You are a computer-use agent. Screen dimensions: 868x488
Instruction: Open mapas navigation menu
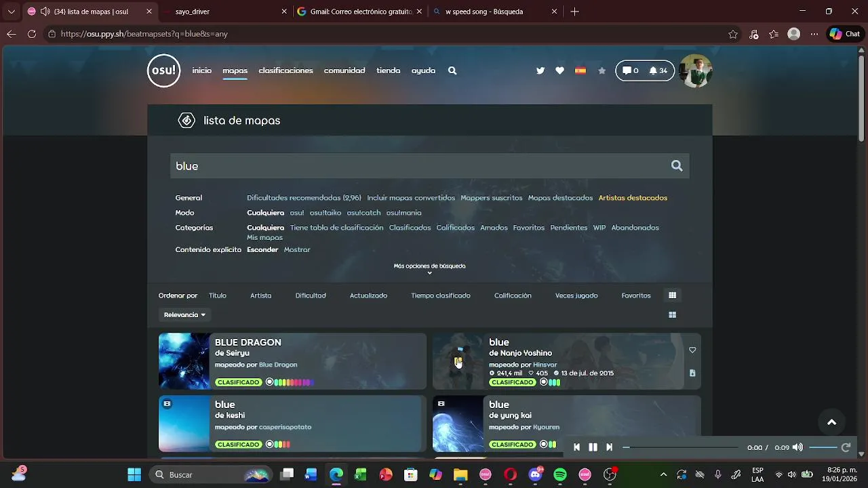click(235, 70)
